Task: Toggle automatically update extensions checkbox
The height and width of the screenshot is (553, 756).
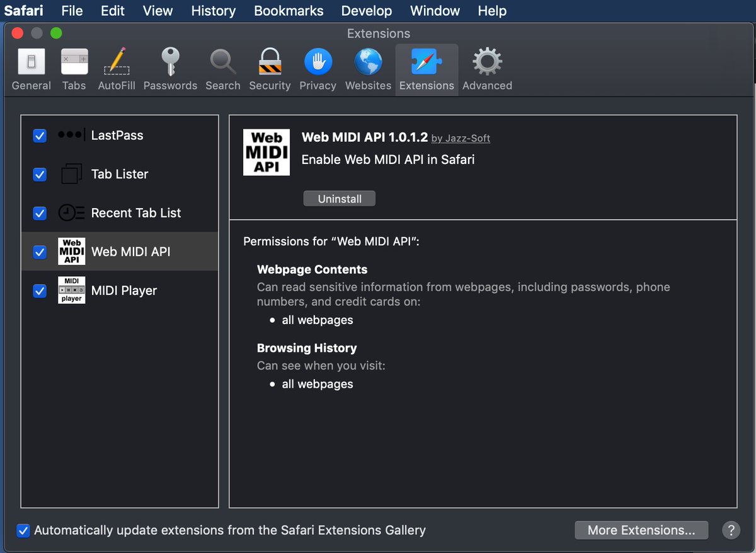Action: coord(23,530)
